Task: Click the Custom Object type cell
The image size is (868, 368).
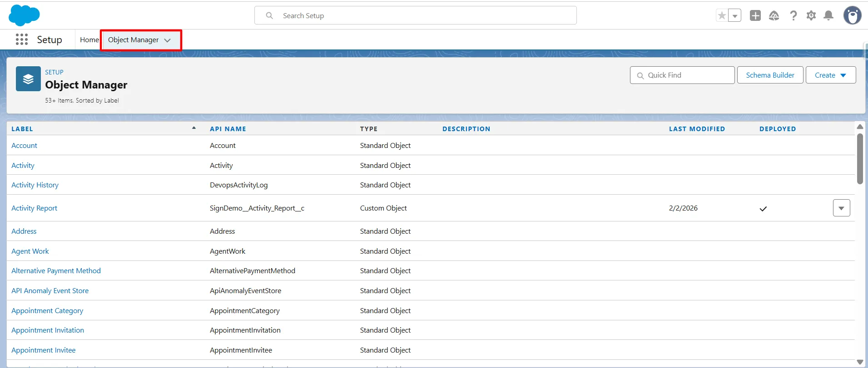Action: point(383,208)
